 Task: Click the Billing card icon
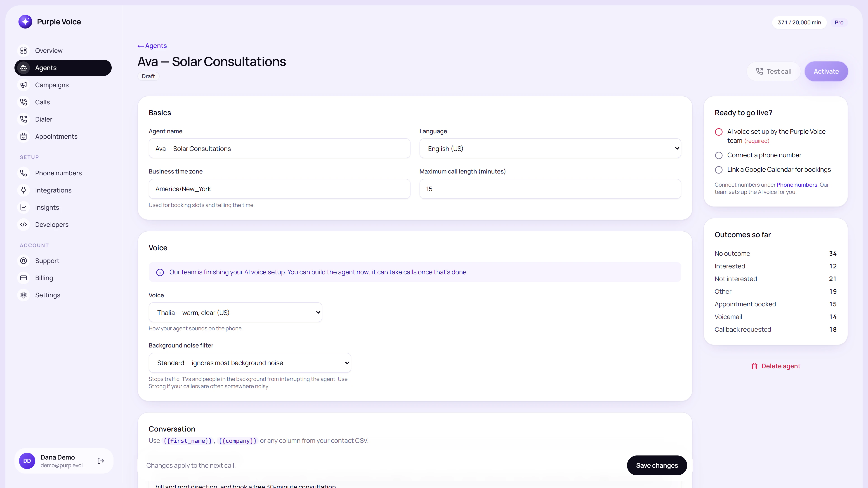click(x=24, y=278)
